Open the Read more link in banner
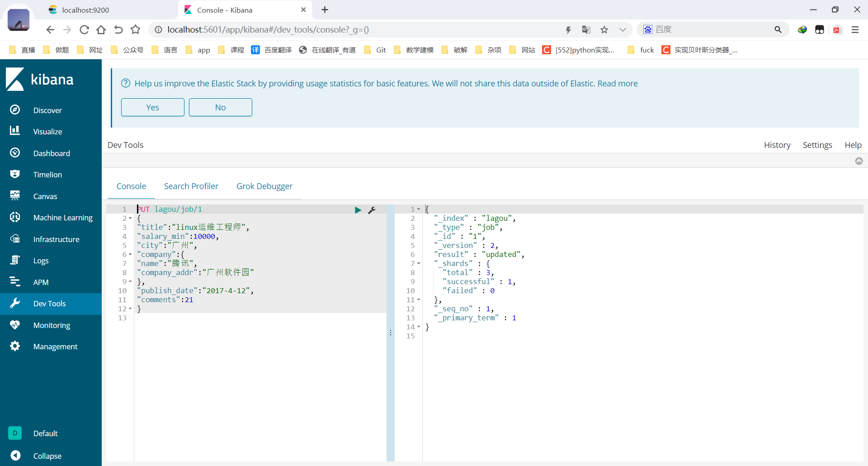This screenshot has height=466, width=868. [x=618, y=84]
